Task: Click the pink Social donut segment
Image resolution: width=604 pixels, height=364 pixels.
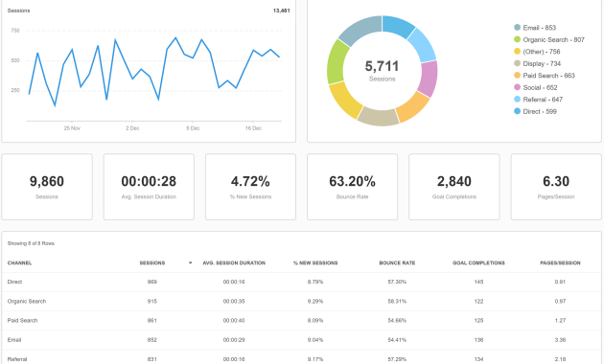Action: 429,79
